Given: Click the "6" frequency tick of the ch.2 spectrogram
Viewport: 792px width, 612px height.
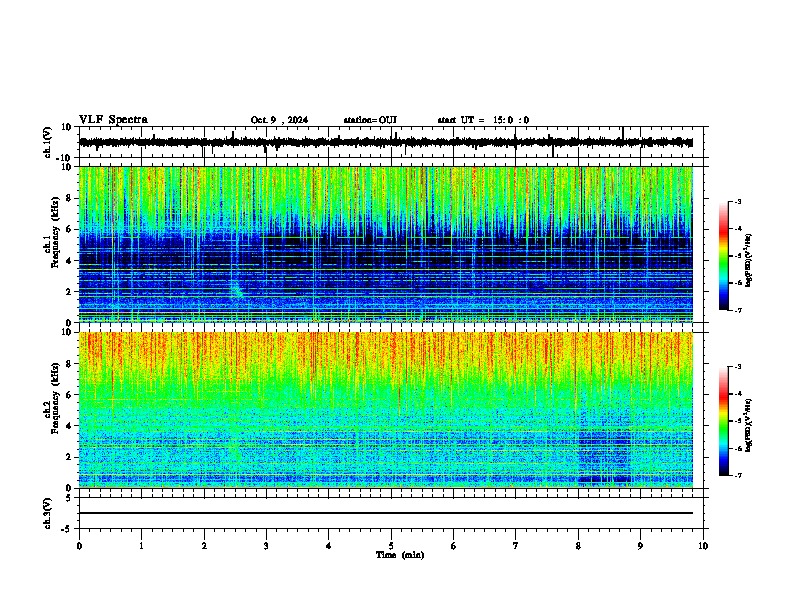Looking at the screenshot, I should tap(70, 394).
